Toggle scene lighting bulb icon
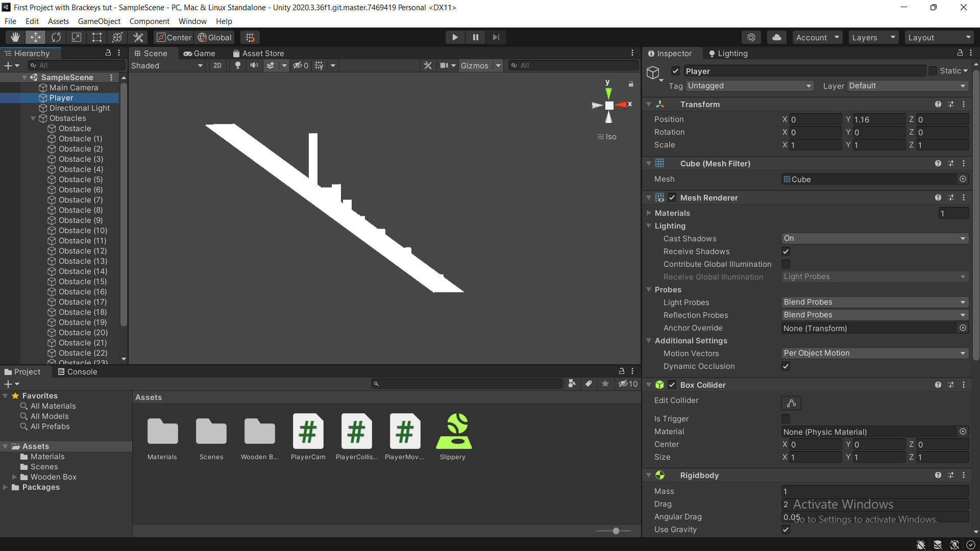Screen dimensions: 980x551 click(x=237, y=65)
